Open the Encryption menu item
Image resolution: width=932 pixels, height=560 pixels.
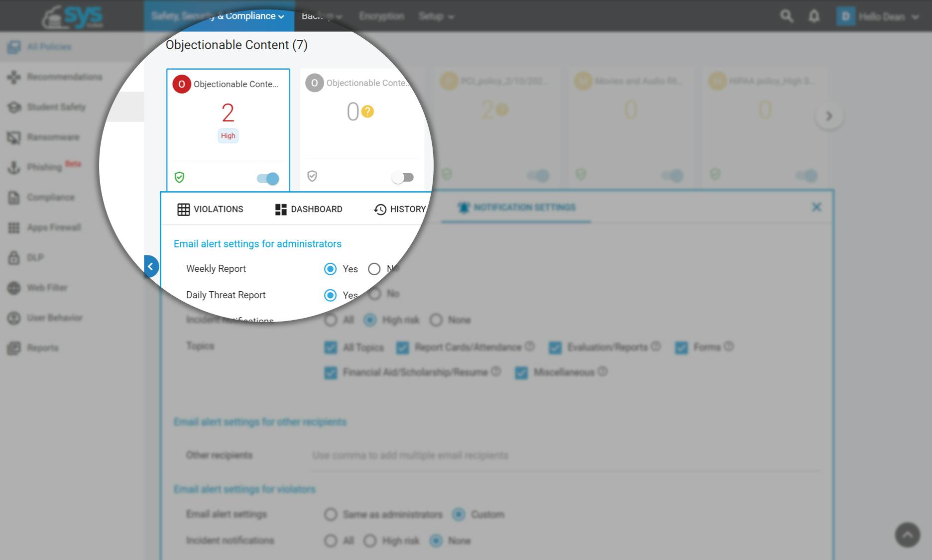[381, 16]
